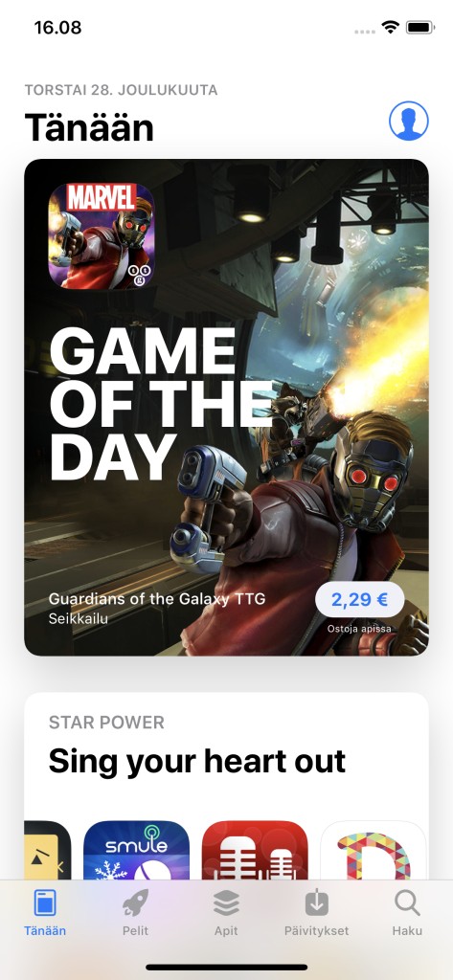
Task: Tap the home indicator bar
Action: point(226,967)
